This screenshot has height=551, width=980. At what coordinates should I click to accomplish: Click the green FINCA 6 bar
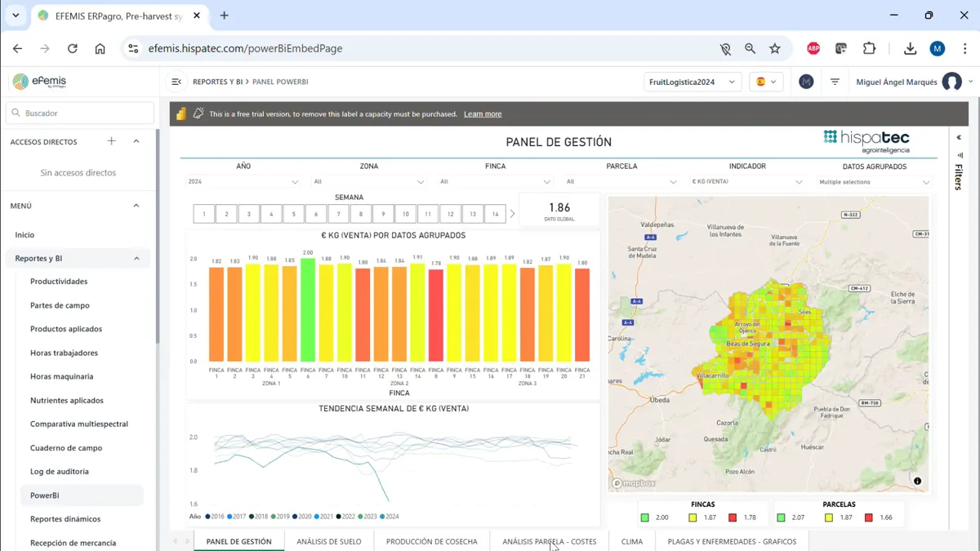(308, 310)
